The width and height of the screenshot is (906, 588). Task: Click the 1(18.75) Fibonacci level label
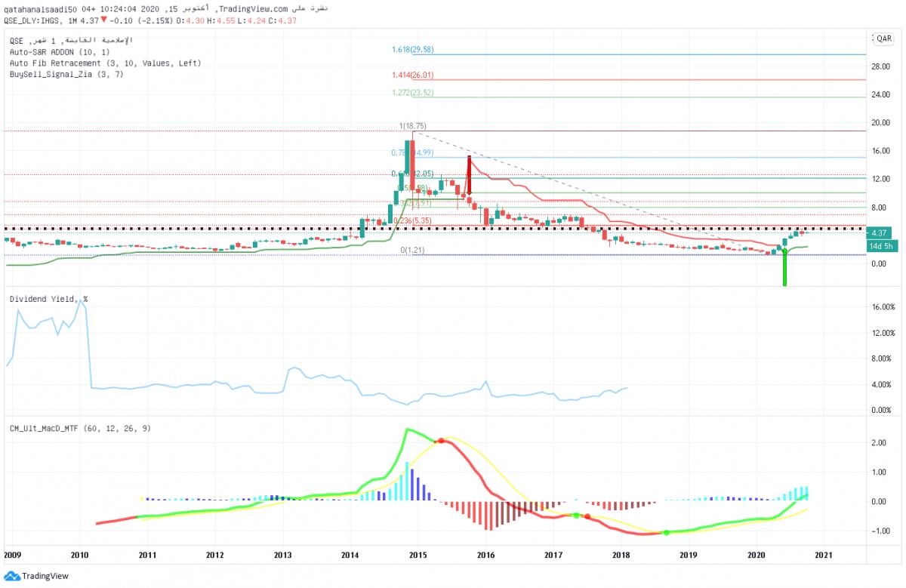413,127
